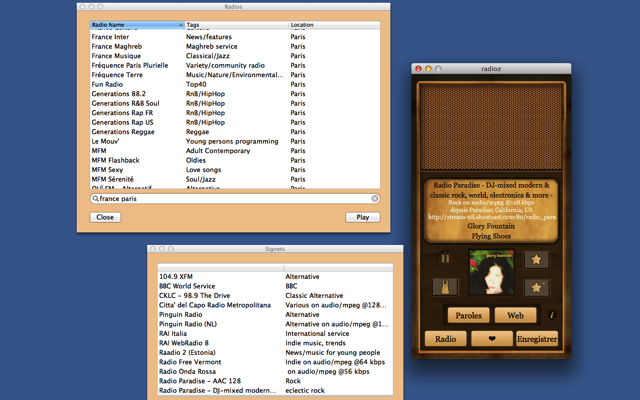Open the Paroles lyrics button
The width and height of the screenshot is (640, 400).
click(468, 316)
